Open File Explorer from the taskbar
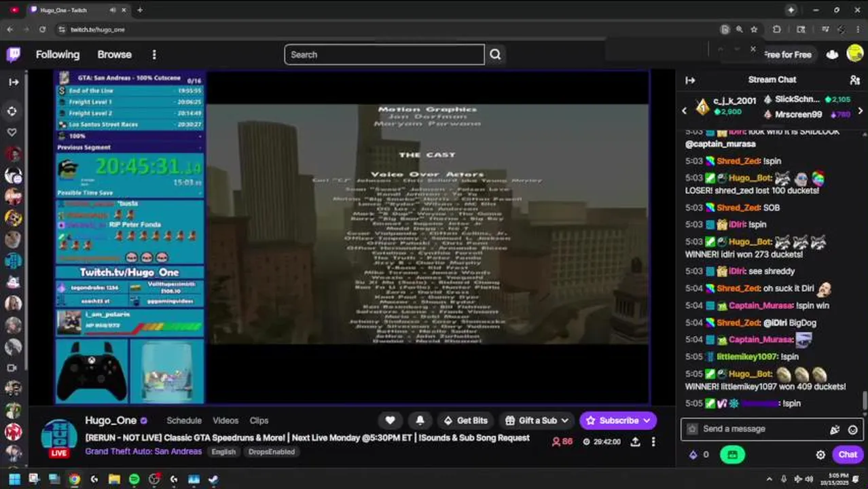Screen dimensions: 868x489 point(114,479)
